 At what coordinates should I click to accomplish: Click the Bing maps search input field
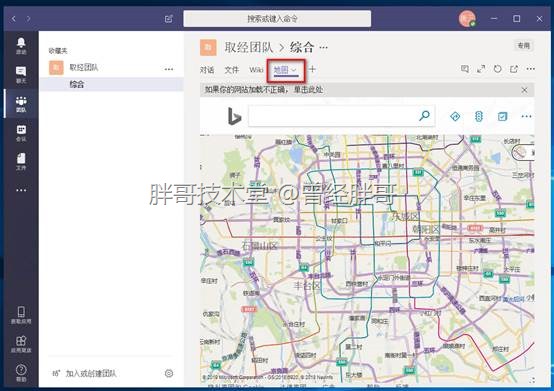click(333, 116)
